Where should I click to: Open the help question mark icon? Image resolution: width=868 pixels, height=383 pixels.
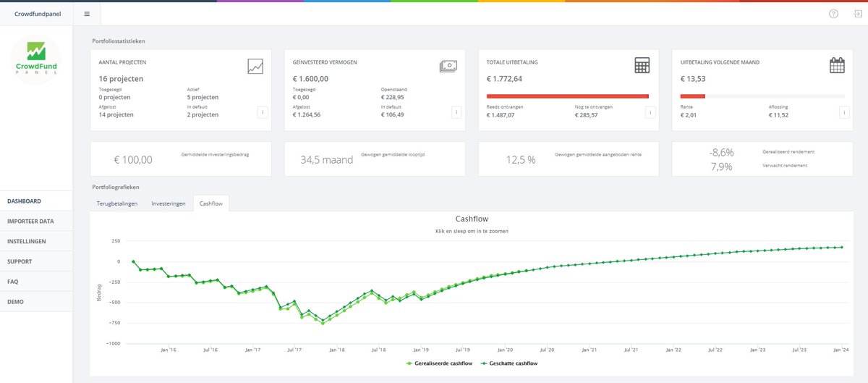point(833,14)
